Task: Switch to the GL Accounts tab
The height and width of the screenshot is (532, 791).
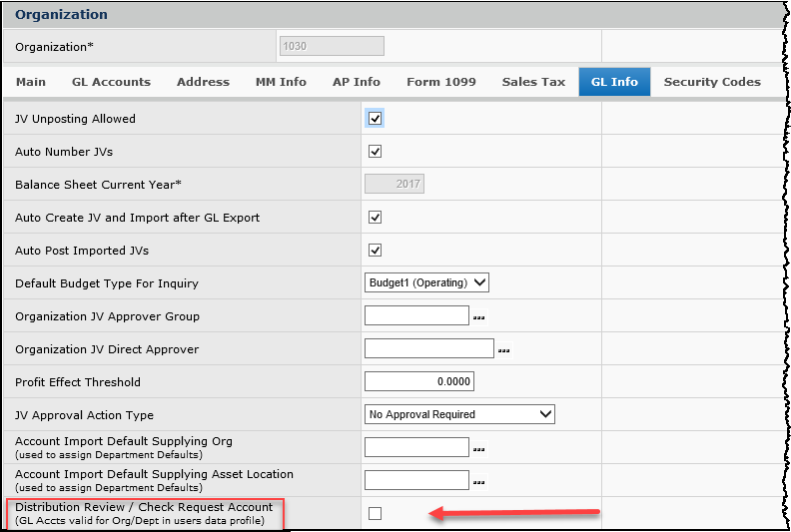Action: [111, 82]
